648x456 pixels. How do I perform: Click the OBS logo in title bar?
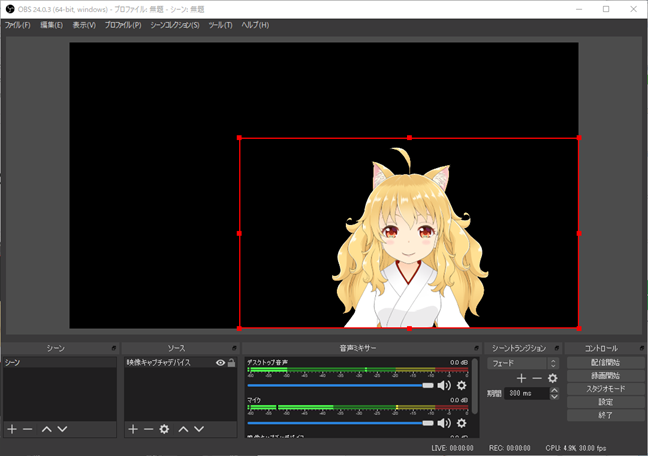point(10,9)
